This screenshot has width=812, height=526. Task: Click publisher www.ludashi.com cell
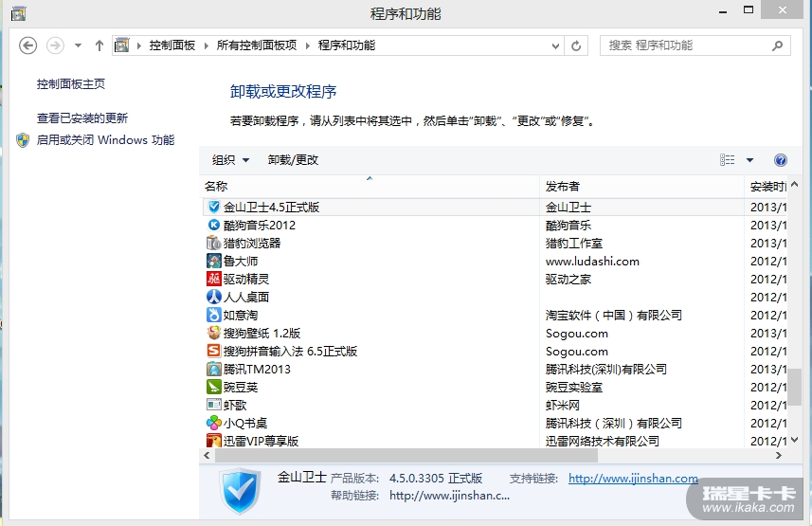(592, 262)
